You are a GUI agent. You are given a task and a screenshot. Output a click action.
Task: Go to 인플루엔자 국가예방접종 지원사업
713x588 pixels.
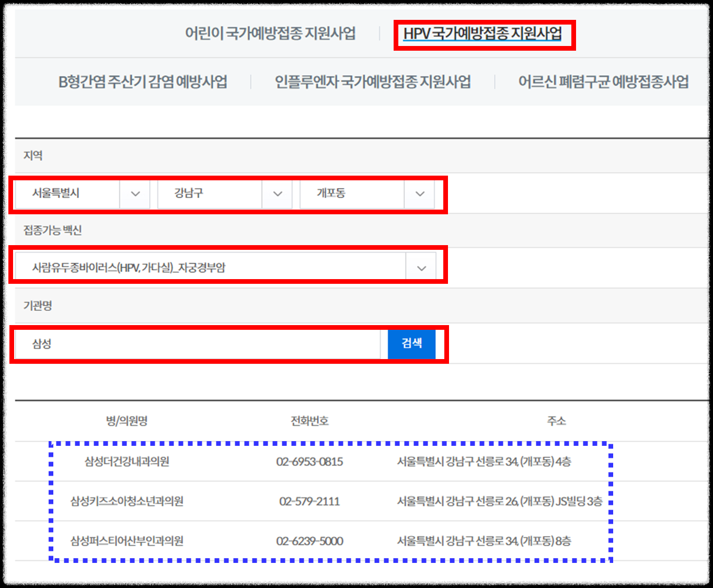click(373, 82)
